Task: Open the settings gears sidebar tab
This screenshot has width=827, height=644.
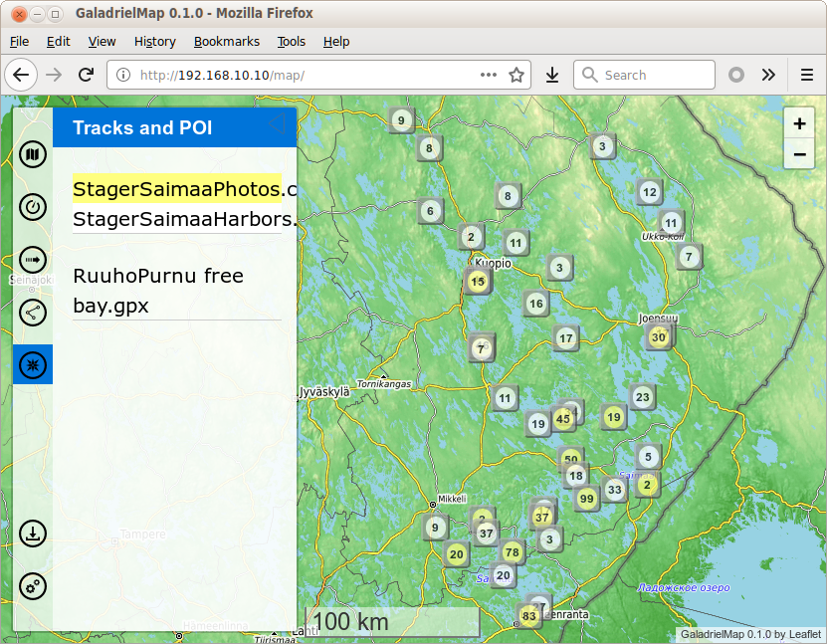Action: 33,586
